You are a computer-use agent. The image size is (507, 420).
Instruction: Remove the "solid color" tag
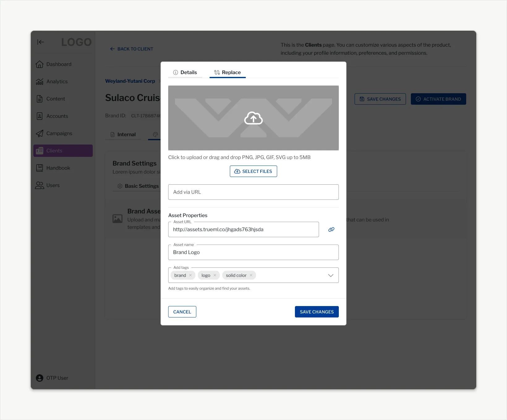[x=251, y=275]
